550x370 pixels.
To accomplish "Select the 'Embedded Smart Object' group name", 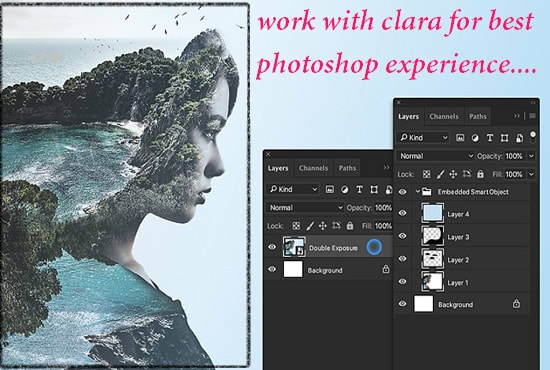I will pyautogui.click(x=473, y=192).
